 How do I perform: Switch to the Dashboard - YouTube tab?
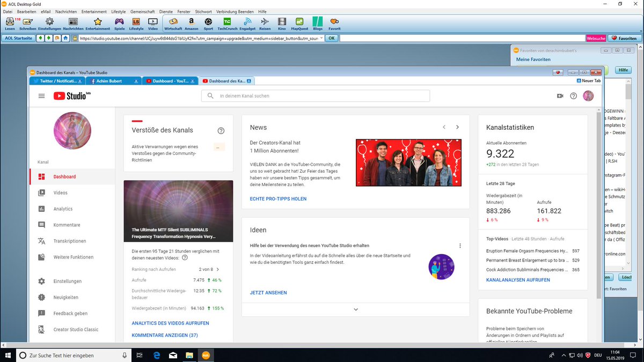point(170,81)
